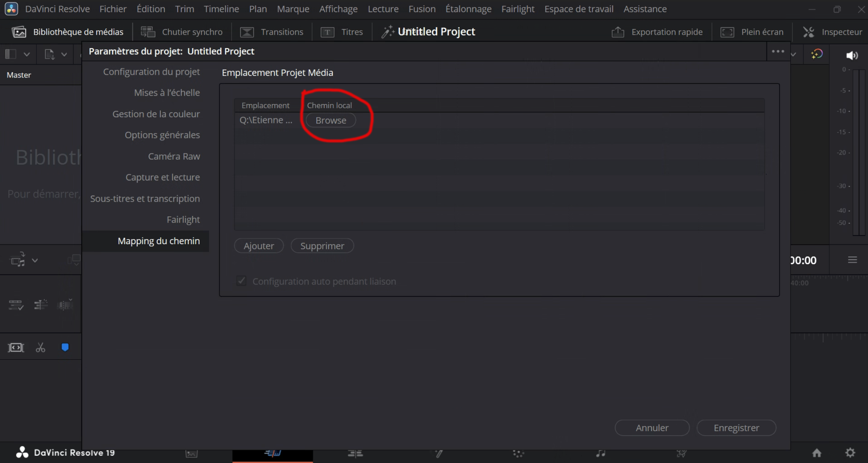The height and width of the screenshot is (463, 868).
Task: Select Mapping du chemin tab
Action: pyautogui.click(x=146, y=241)
